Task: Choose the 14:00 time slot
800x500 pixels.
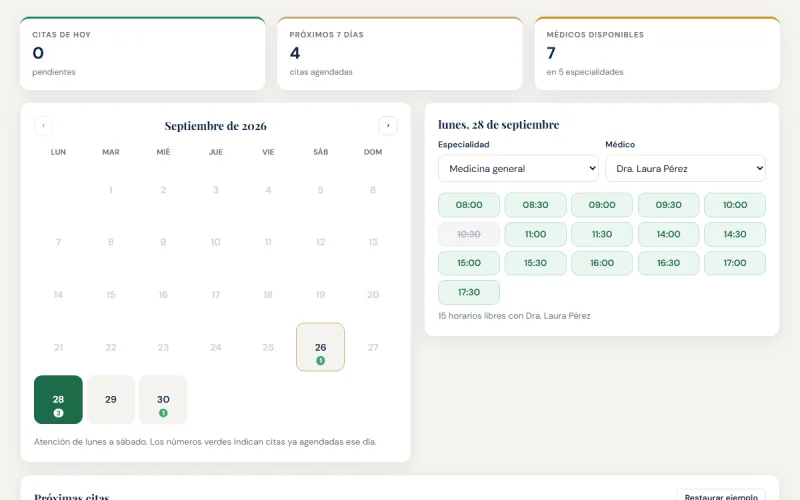Action: tap(668, 234)
